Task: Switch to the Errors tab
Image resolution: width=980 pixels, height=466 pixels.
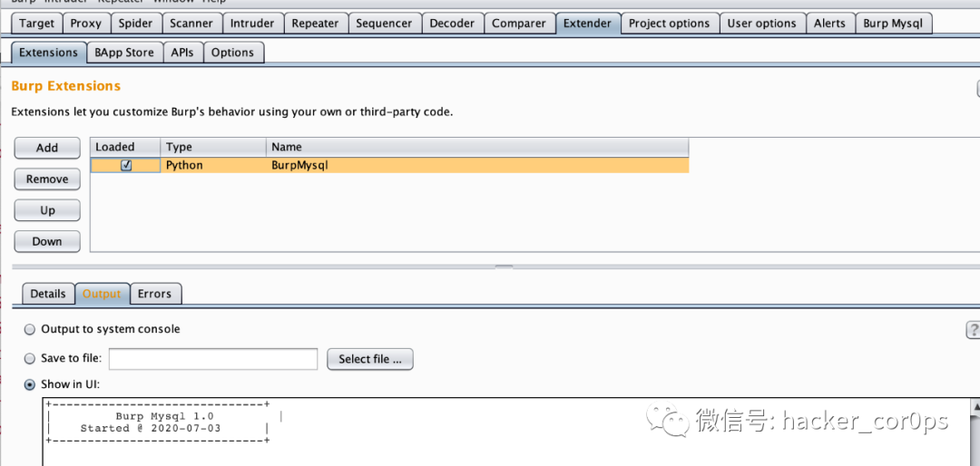Action: (x=155, y=294)
